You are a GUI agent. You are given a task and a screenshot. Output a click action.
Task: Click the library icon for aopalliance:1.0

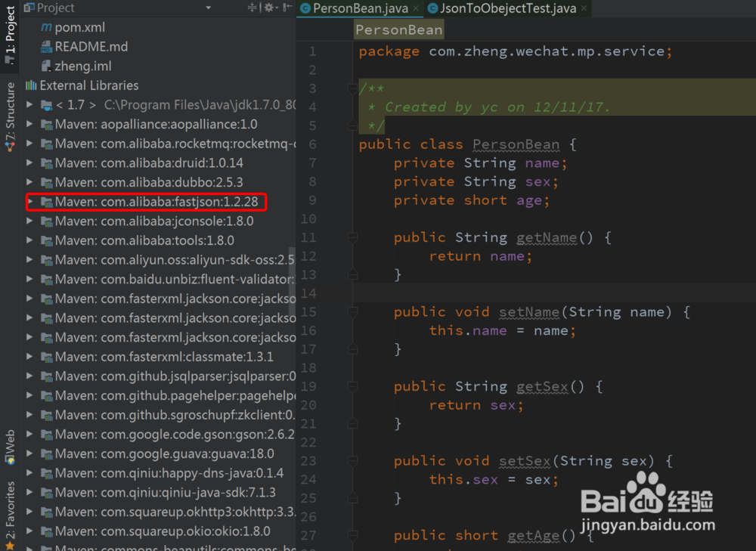[x=47, y=125]
